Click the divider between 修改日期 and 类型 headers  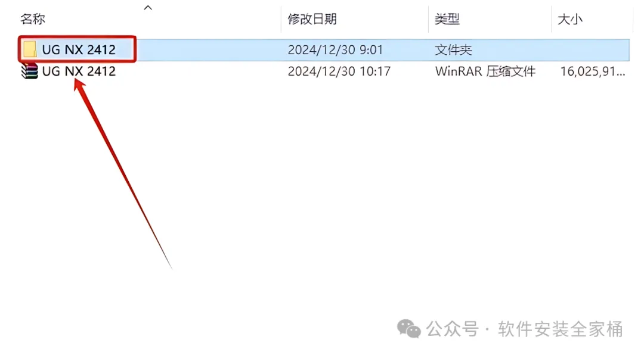[428, 19]
